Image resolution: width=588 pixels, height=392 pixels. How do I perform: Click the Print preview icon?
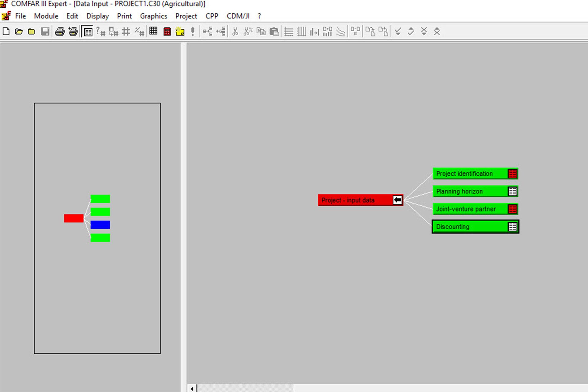[x=87, y=31]
